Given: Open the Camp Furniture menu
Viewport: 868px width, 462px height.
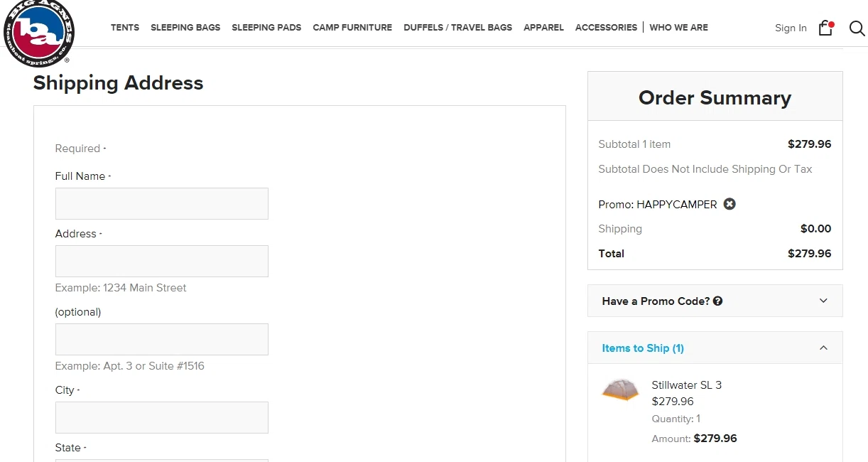Looking at the screenshot, I should (352, 28).
